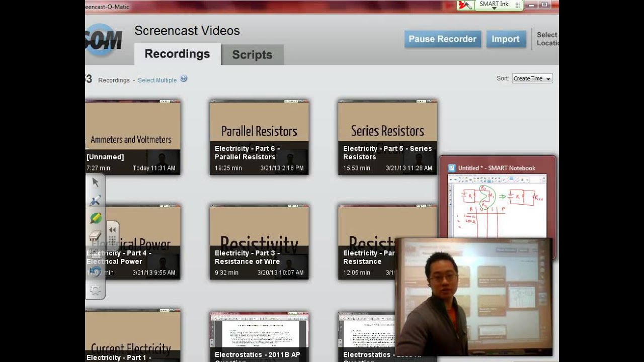The width and height of the screenshot is (644, 362).
Task: Open the Electricity Part 1 Current Electricity recording
Action: [x=133, y=336]
